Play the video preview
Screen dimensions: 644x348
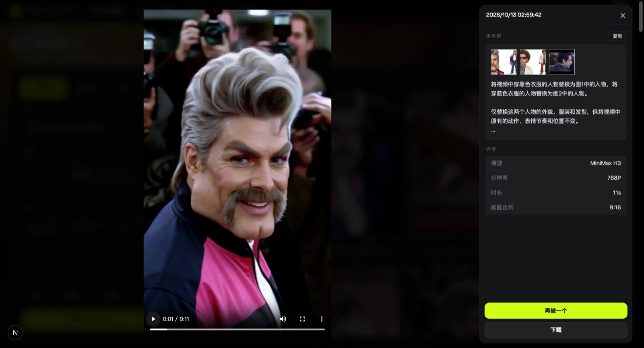point(153,319)
